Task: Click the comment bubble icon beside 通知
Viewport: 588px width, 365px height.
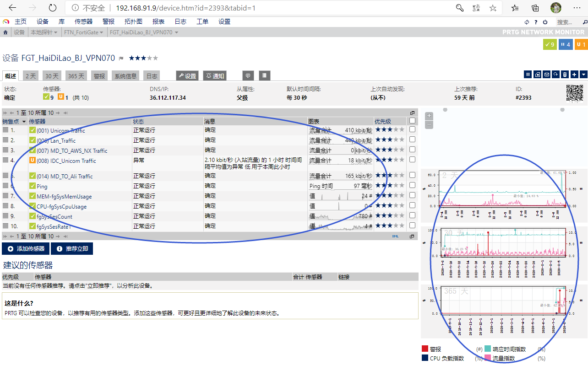Action: 247,76
